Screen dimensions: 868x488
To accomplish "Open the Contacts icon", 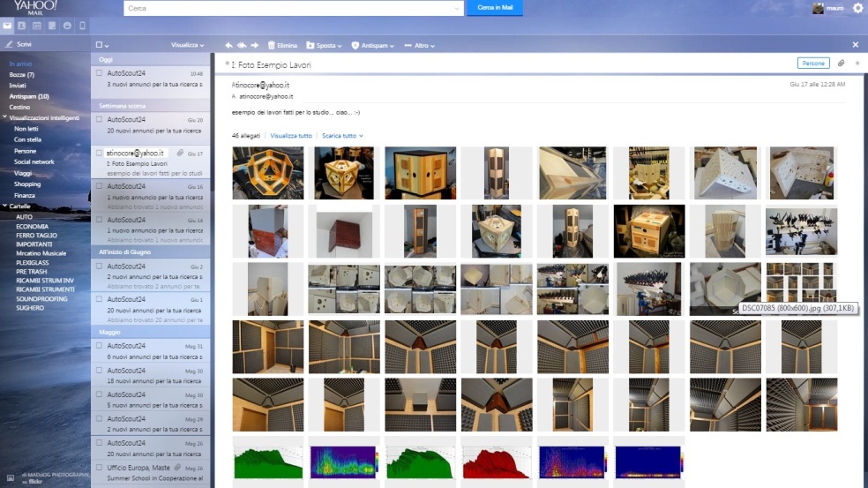I will coord(21,26).
